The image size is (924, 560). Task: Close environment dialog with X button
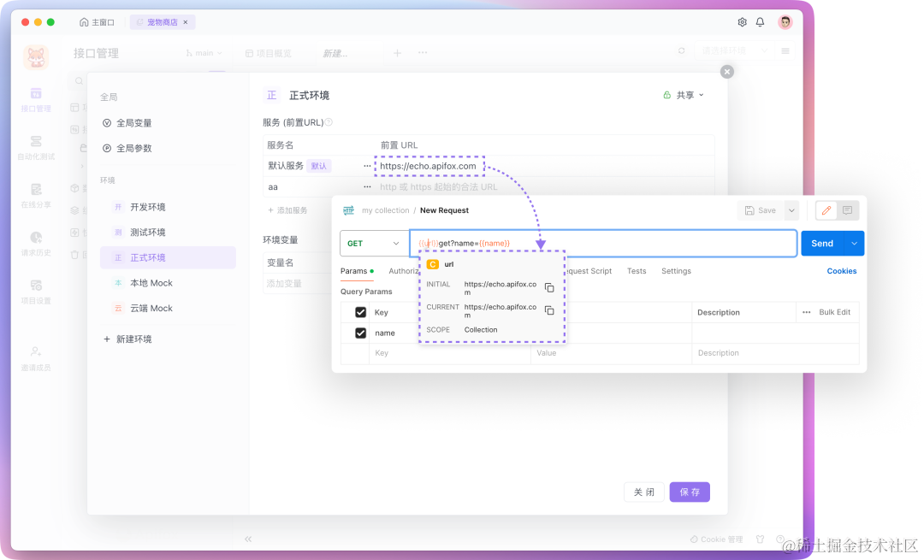point(727,72)
